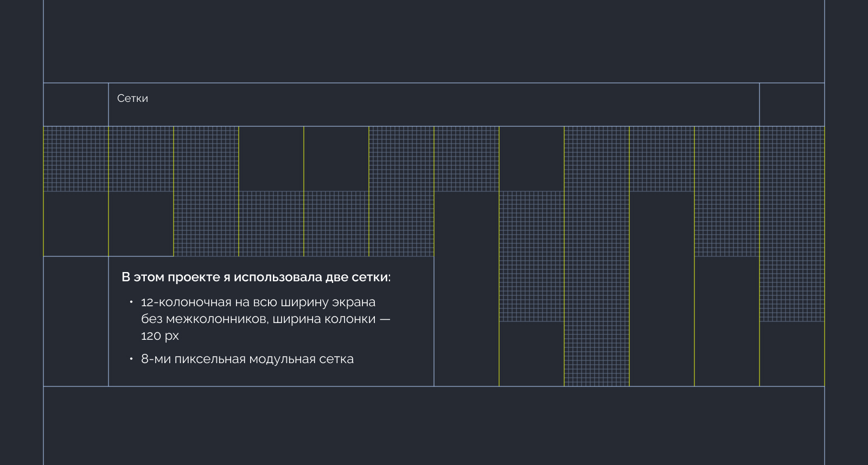Click the leftmost grid-pattern square
This screenshot has height=465, width=868.
point(76,159)
